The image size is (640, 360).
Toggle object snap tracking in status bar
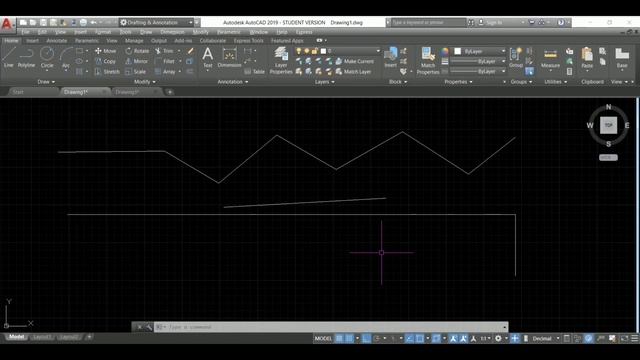[409, 338]
